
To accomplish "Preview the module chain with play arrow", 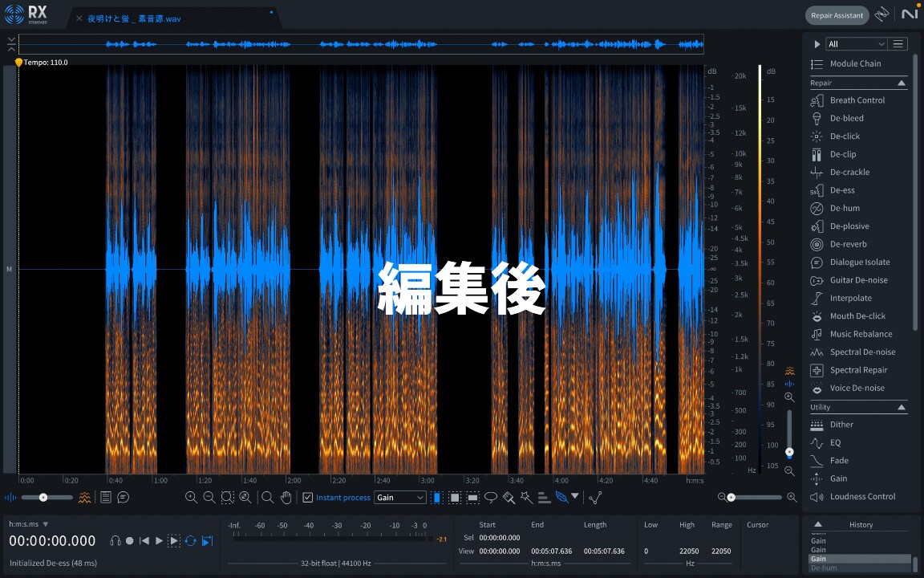I will click(817, 44).
